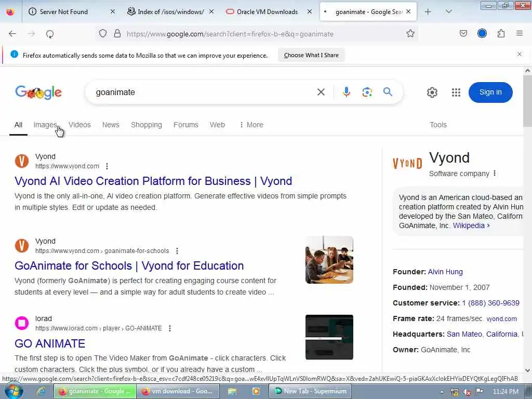The width and height of the screenshot is (532, 399).
Task: Close the Oracle VM Downloads tab
Action: point(310,11)
